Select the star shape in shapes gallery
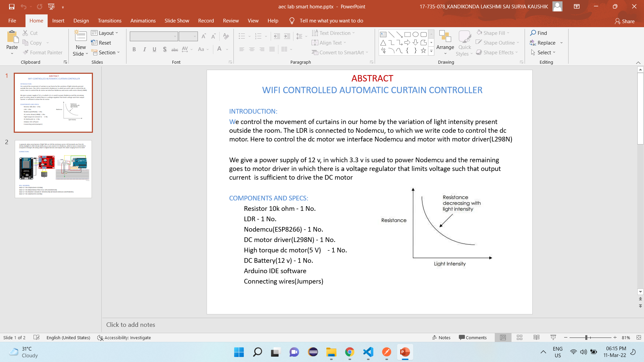Screen dimensions: 644x362 click(x=423, y=51)
